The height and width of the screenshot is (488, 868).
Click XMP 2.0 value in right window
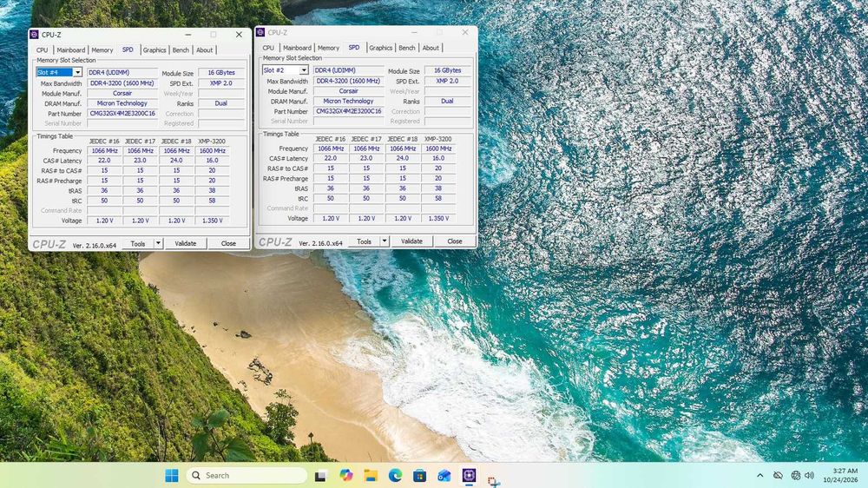447,81
